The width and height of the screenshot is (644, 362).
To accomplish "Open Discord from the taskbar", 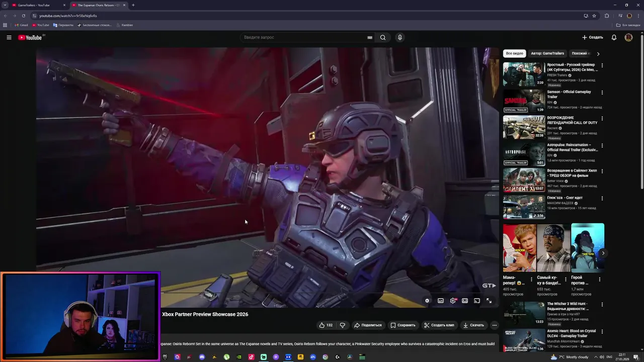I will (x=202, y=357).
